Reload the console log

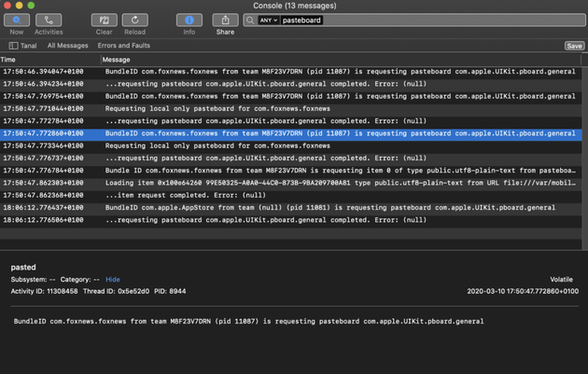click(x=134, y=20)
